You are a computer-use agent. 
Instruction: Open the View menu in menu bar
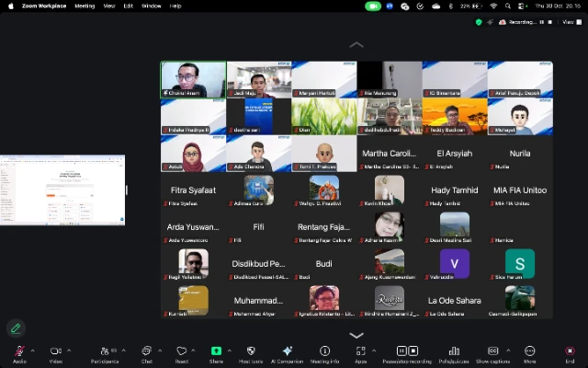click(109, 6)
